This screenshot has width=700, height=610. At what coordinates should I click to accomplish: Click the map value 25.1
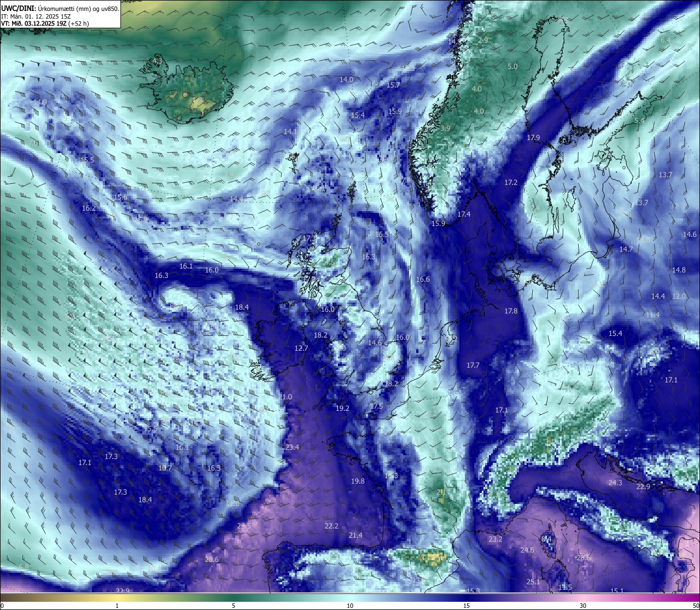533,582
